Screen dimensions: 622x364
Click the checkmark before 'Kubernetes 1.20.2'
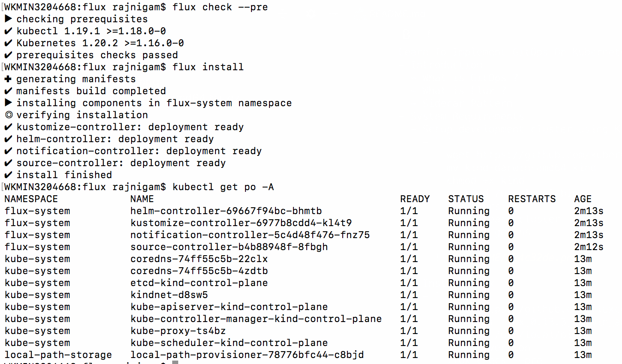pos(8,43)
